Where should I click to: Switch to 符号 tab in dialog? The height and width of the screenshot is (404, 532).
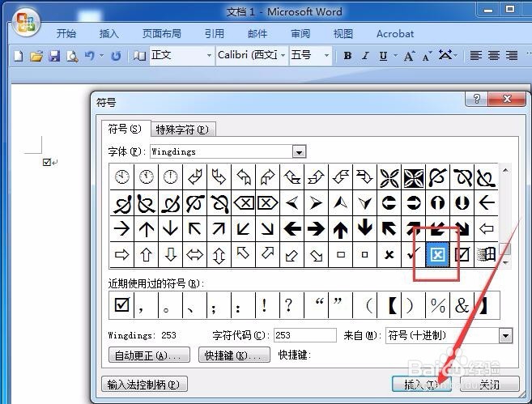click(x=125, y=129)
